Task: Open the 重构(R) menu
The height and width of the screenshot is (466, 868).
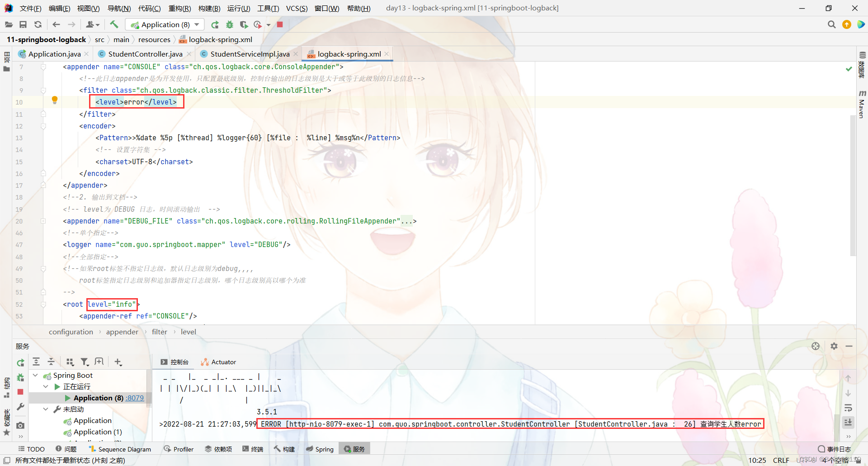Action: tap(179, 8)
